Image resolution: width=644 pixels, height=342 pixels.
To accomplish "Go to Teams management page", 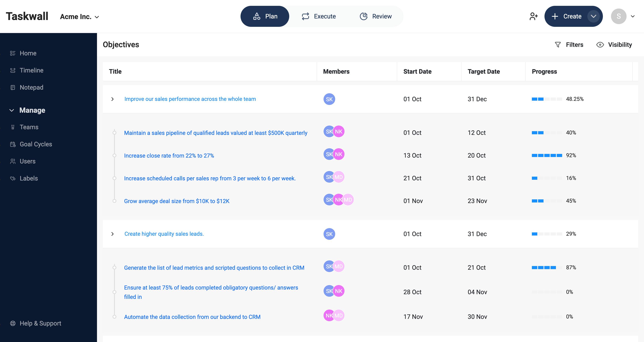I will pyautogui.click(x=29, y=127).
